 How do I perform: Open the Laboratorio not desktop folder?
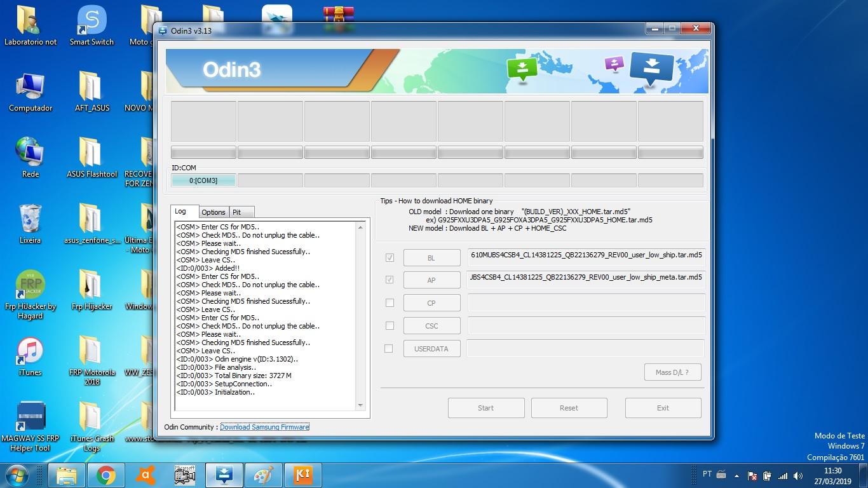30,25
